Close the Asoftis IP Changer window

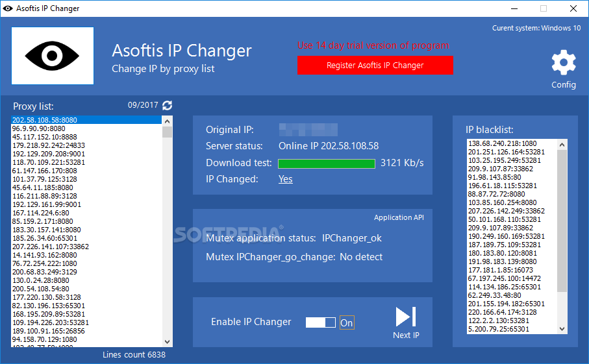(x=573, y=8)
